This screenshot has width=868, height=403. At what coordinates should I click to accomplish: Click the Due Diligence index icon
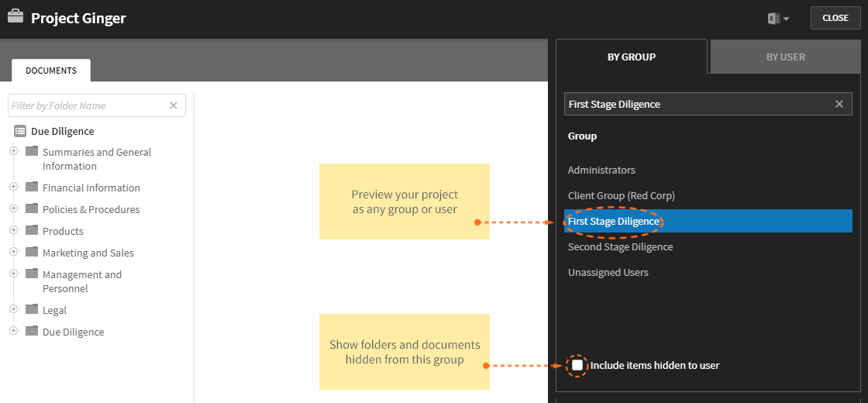(20, 131)
